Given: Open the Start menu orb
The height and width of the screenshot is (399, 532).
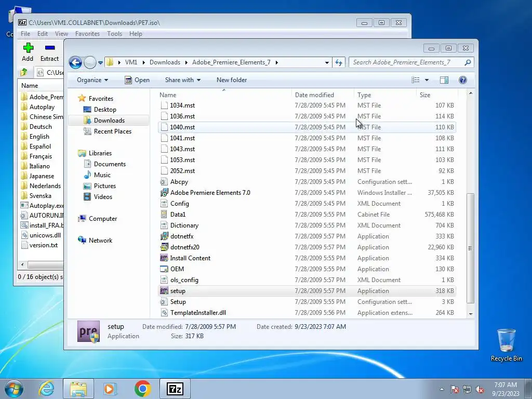Looking at the screenshot, I should coord(14,389).
